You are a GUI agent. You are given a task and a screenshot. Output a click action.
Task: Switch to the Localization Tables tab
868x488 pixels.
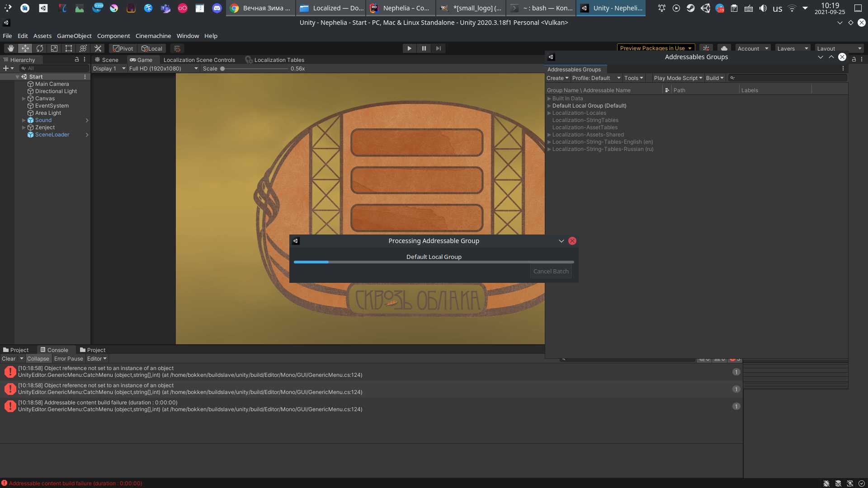pyautogui.click(x=278, y=60)
